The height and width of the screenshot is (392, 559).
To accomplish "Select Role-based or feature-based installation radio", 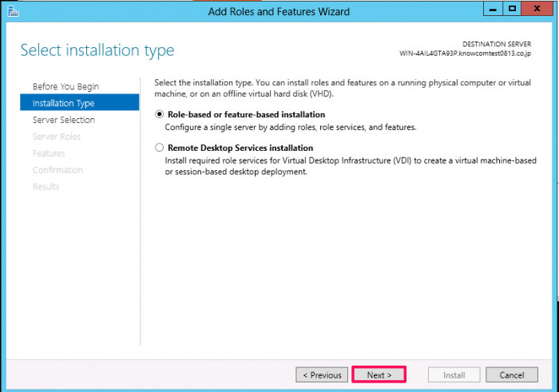I will point(159,114).
